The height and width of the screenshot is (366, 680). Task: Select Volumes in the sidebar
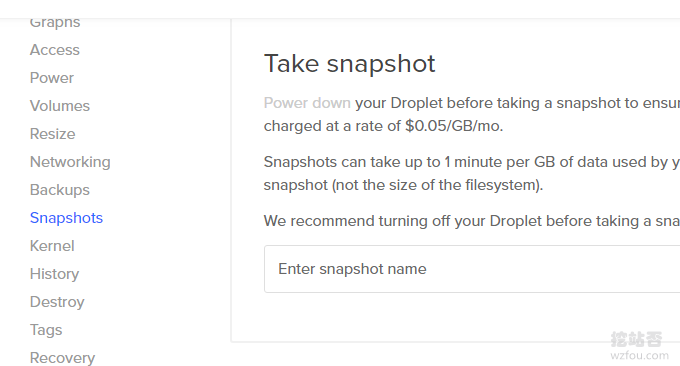(x=60, y=106)
